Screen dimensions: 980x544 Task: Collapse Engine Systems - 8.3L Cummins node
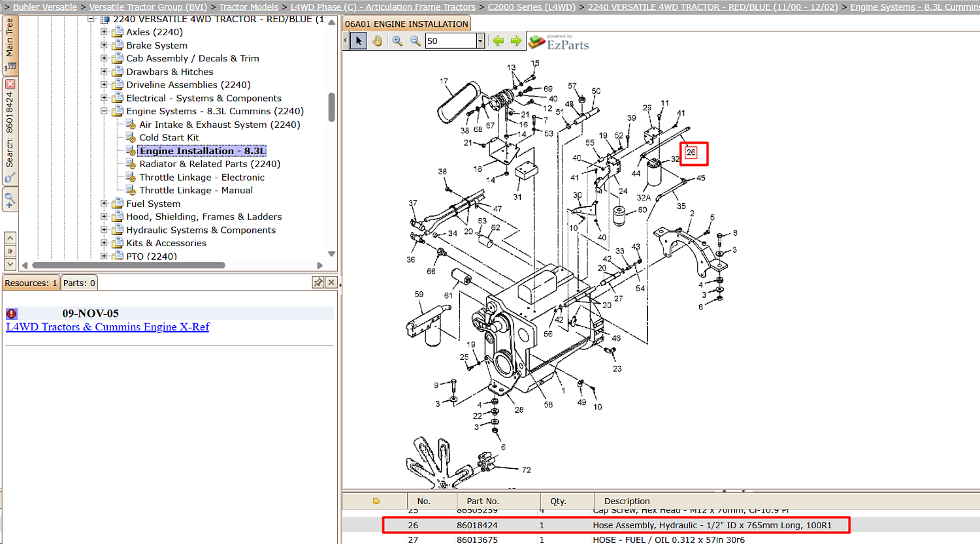pyautogui.click(x=104, y=111)
